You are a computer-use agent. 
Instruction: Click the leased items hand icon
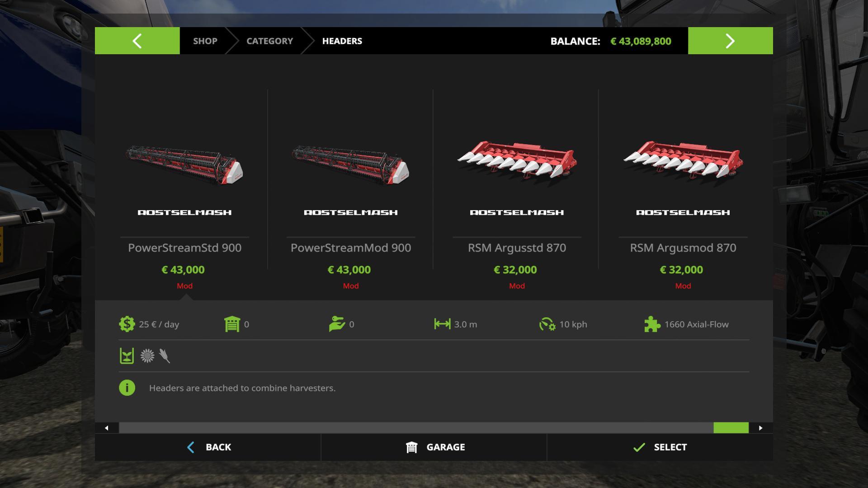(x=337, y=324)
